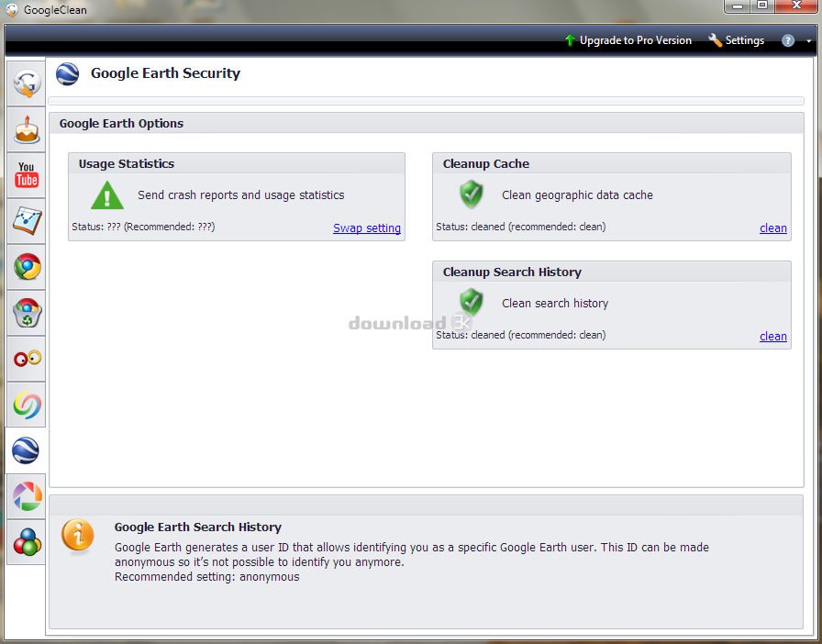Click Cleanup Cache status text
Image resolution: width=822 pixels, height=644 pixels.
pos(520,227)
